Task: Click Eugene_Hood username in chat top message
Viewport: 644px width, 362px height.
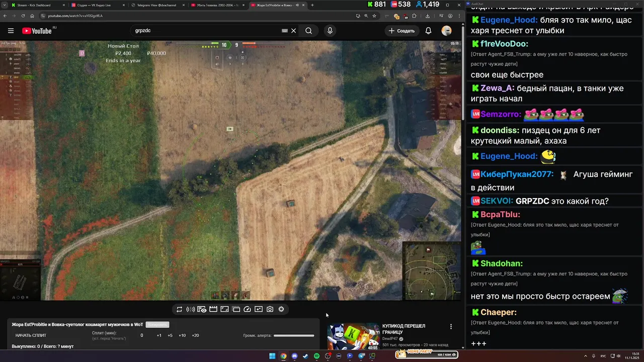Action: point(509,20)
